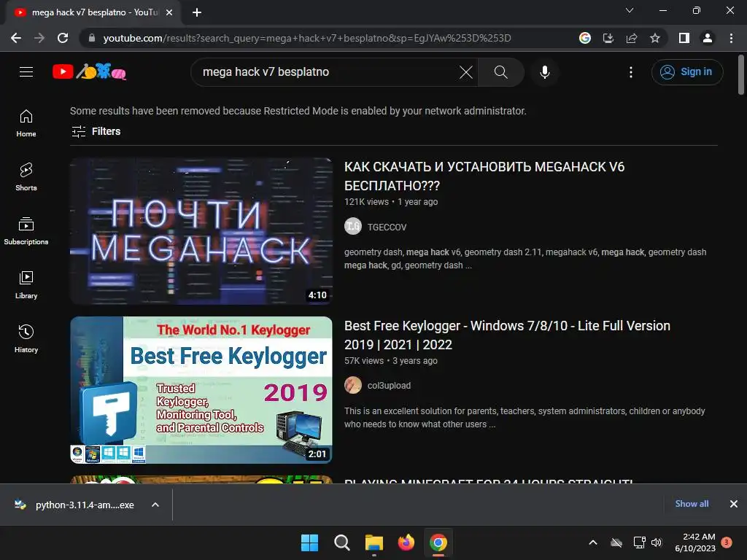Share this page icon
747x560 pixels.
[632, 38]
